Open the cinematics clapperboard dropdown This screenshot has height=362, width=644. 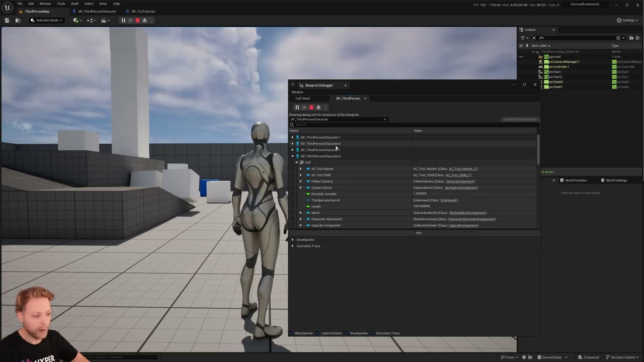[105, 20]
